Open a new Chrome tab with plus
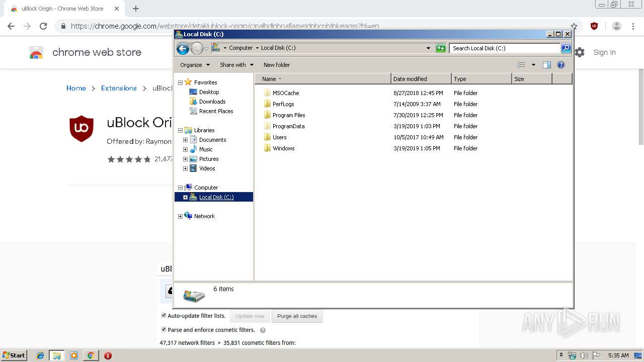This screenshot has height=362, width=644. pos(136,9)
